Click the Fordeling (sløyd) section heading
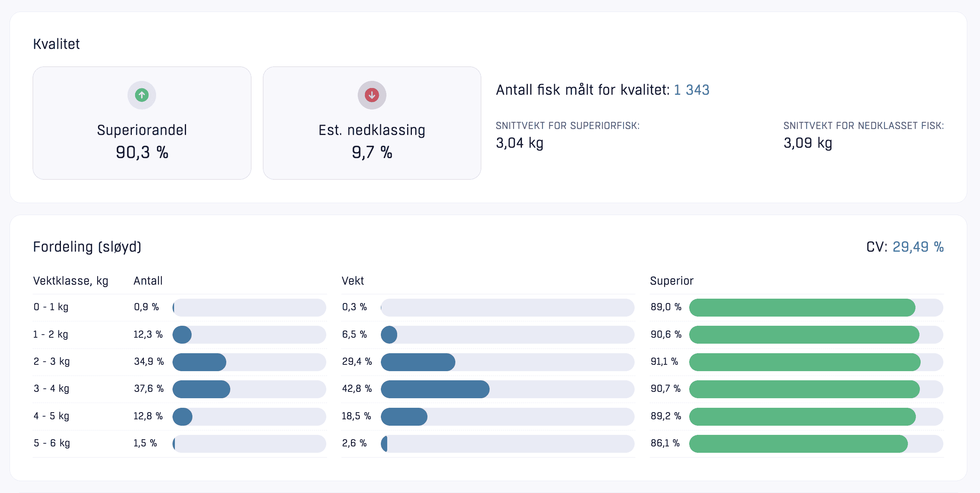The width and height of the screenshot is (980, 493). point(87,247)
